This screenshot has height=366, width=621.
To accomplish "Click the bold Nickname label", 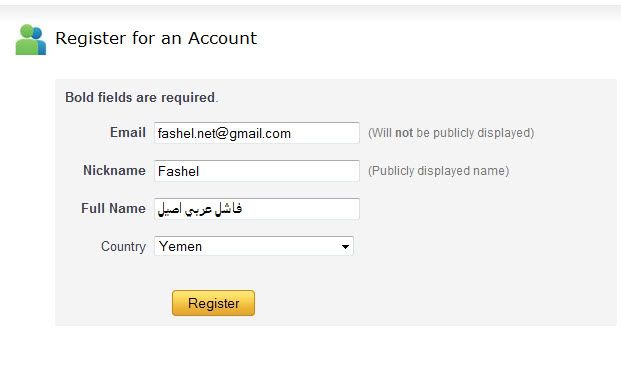I will click(114, 170).
